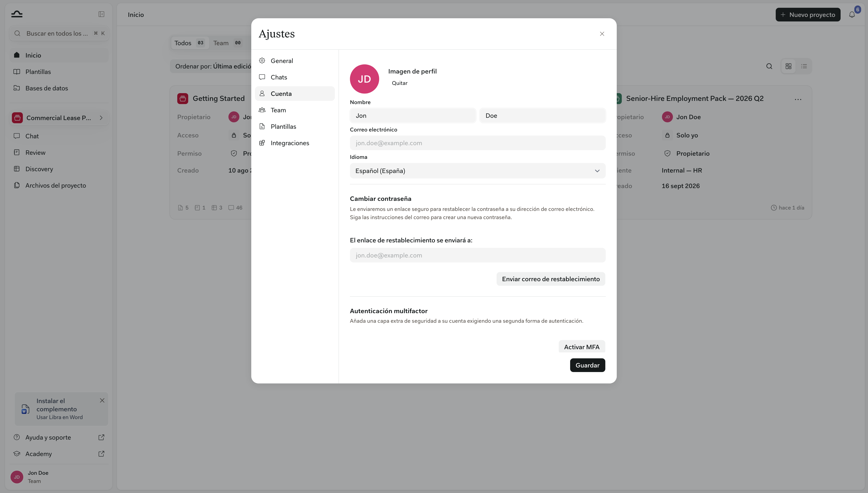Click the first name field containing Jon

click(413, 115)
